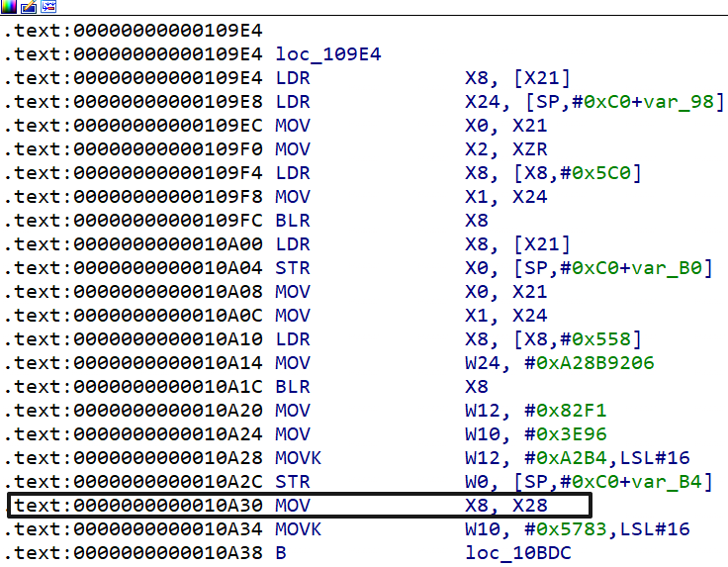This screenshot has height=567, width=728.
Task: Click operand X8, X28 at 10A30
Action: pos(506,506)
